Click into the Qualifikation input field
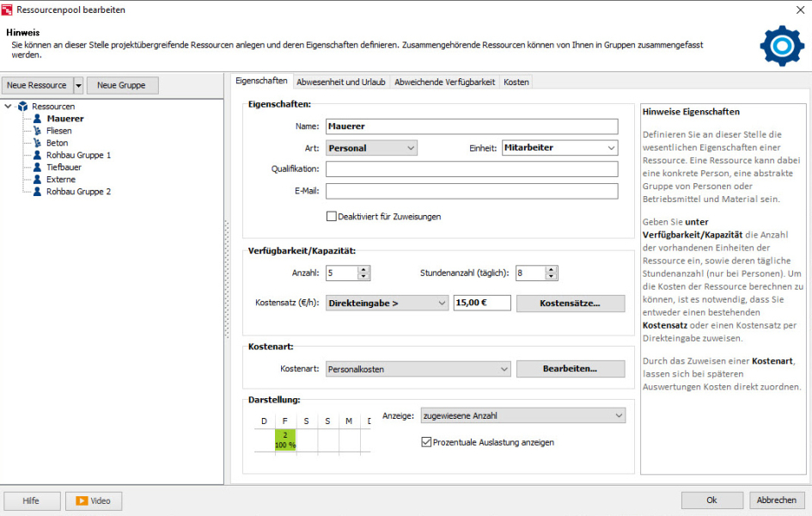Viewport: 812px width, 516px height. [x=472, y=169]
